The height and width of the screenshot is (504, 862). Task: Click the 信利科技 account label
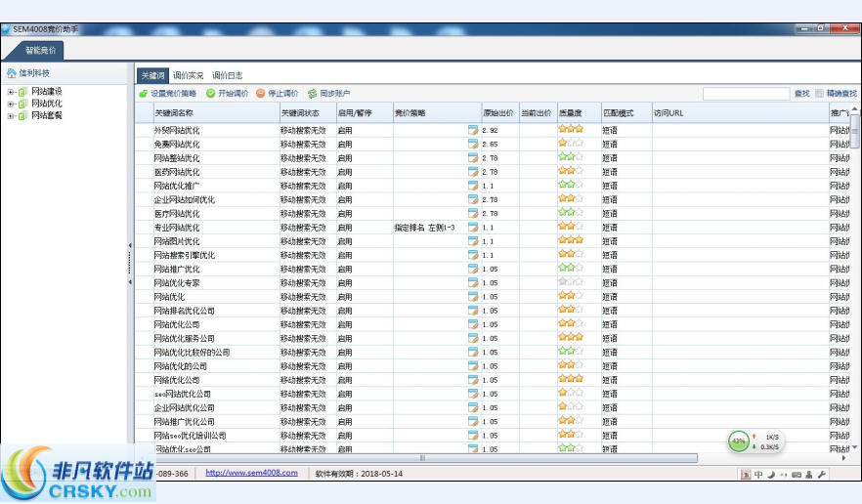click(x=34, y=73)
